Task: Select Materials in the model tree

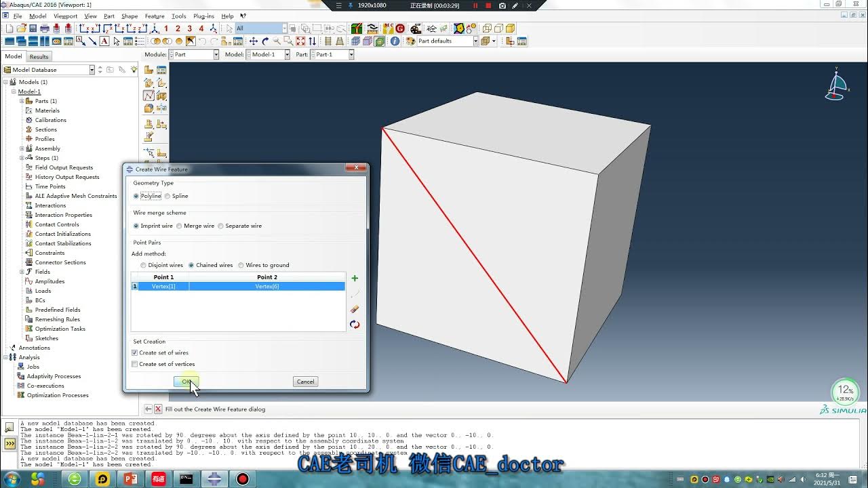Action: tap(47, 110)
